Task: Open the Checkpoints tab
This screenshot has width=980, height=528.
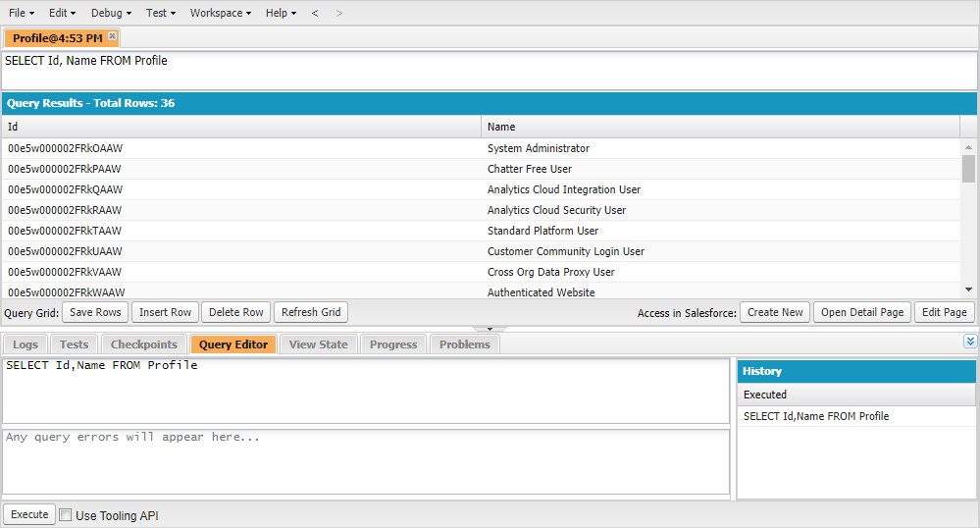Action: tap(143, 344)
